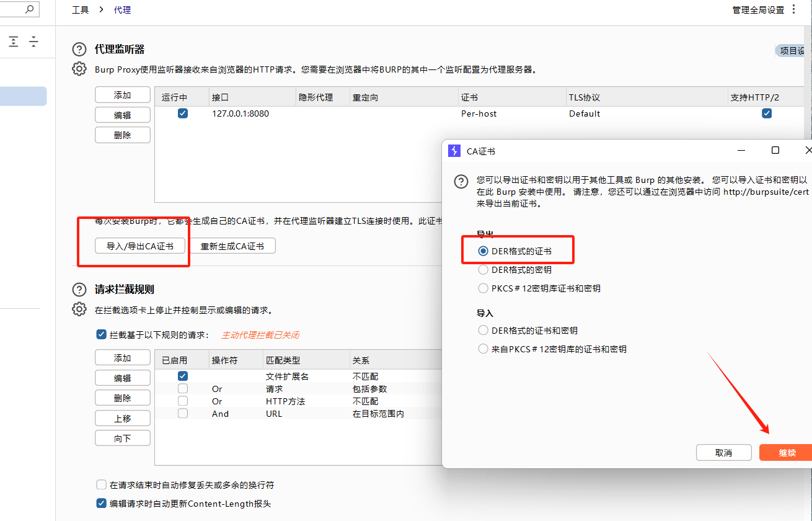Click 取消 in the CA证书 dialog
This screenshot has width=812, height=521.
(x=724, y=453)
